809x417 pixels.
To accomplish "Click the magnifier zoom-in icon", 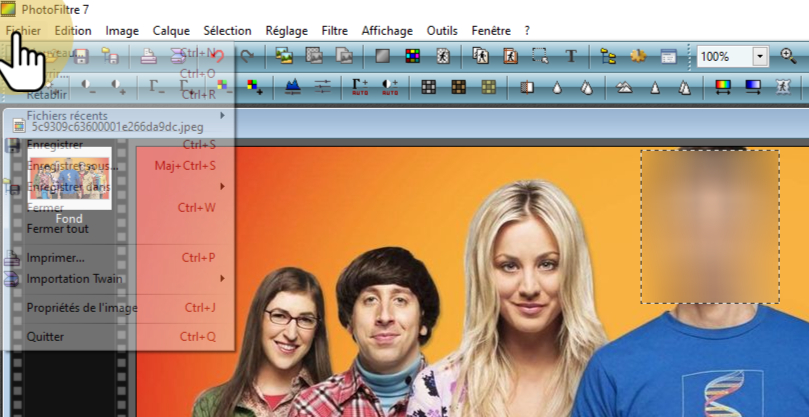I will point(788,56).
